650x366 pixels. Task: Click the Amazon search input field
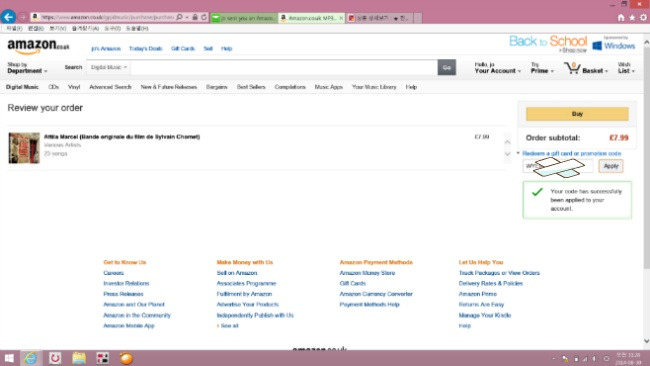tap(284, 67)
